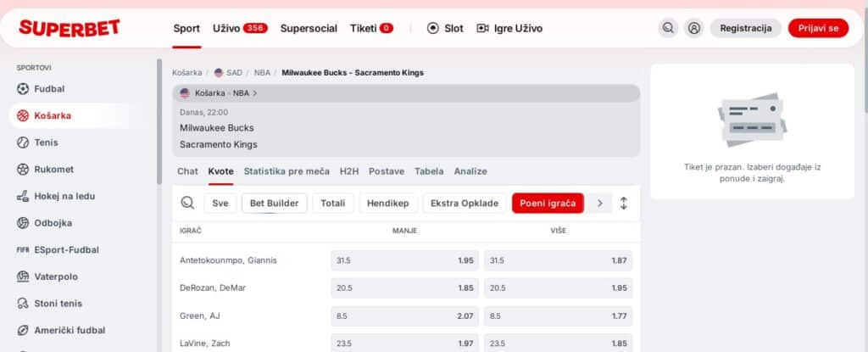Click the search icon in top header
The height and width of the screenshot is (352, 868).
pos(669,28)
